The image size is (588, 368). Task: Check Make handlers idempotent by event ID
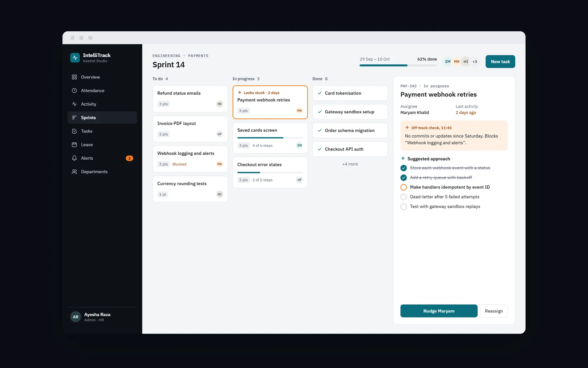point(404,187)
